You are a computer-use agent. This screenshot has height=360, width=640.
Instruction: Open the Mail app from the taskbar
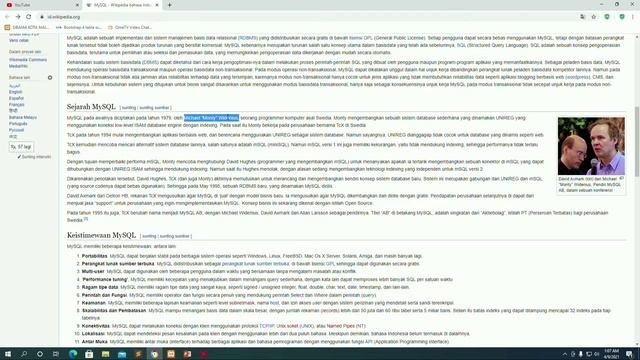click(122, 354)
